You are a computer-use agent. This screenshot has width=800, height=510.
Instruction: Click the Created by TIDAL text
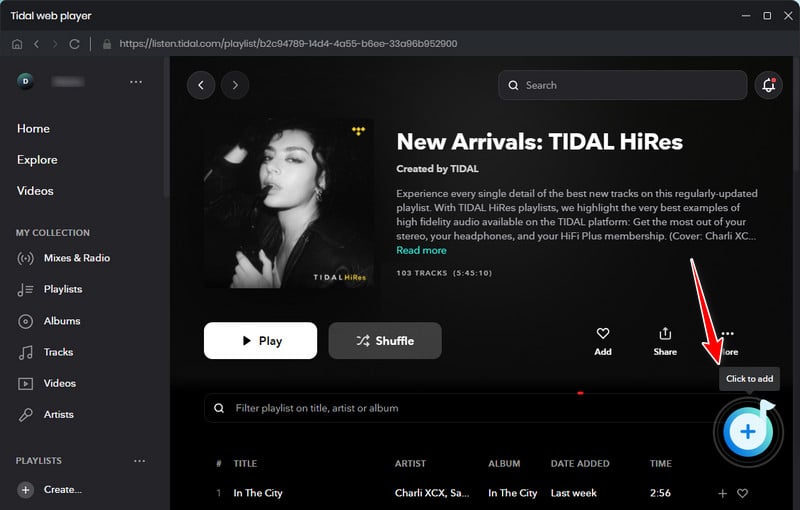point(437,169)
